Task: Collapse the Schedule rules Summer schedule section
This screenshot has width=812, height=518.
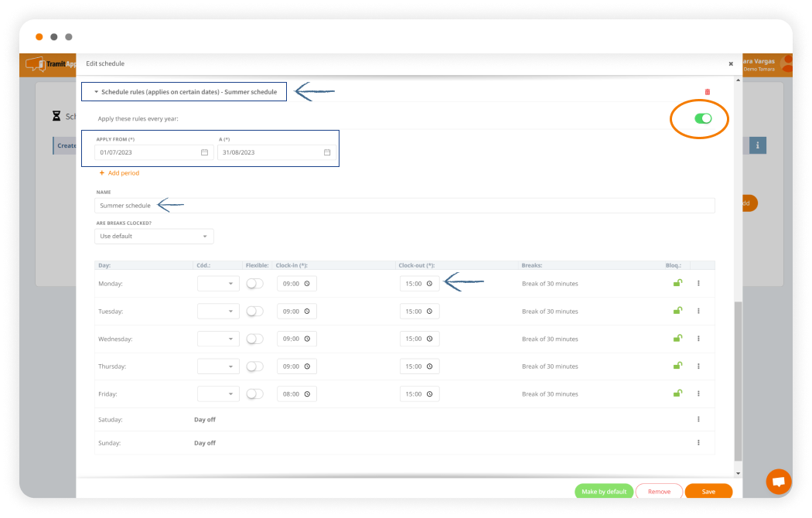Action: tap(97, 92)
